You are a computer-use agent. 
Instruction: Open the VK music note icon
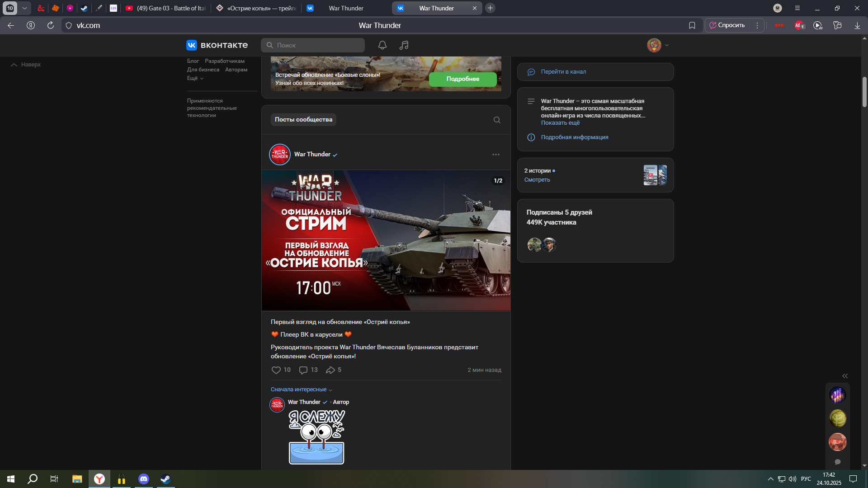404,45
